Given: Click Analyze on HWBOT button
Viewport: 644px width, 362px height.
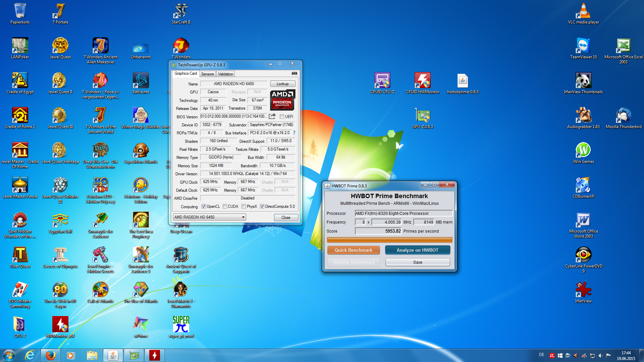Looking at the screenshot, I should coord(418,250).
